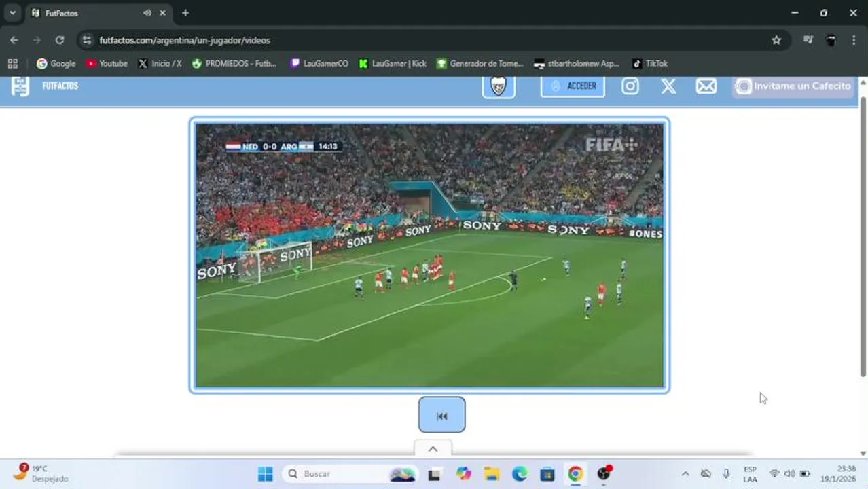Open the Google bookmark
The width and height of the screenshot is (868, 489).
(56, 63)
